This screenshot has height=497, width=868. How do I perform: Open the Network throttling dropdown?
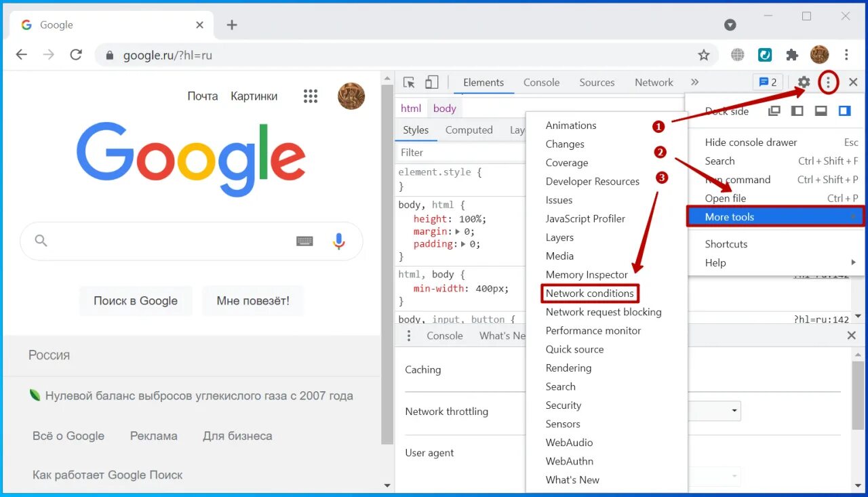tap(714, 411)
